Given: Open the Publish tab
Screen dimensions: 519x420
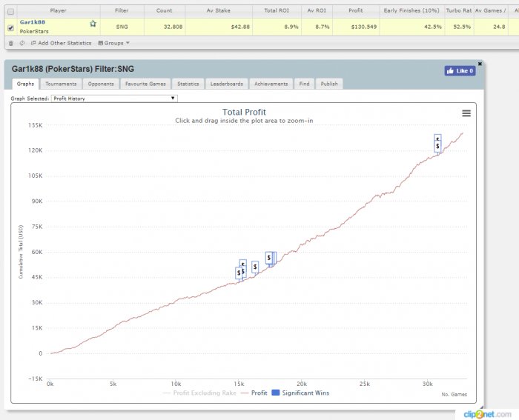Looking at the screenshot, I should tap(329, 84).
